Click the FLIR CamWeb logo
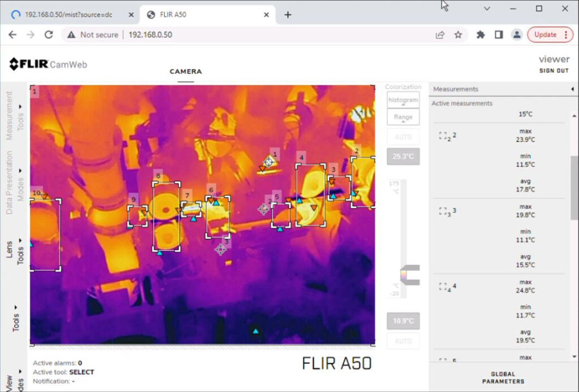 (48, 64)
